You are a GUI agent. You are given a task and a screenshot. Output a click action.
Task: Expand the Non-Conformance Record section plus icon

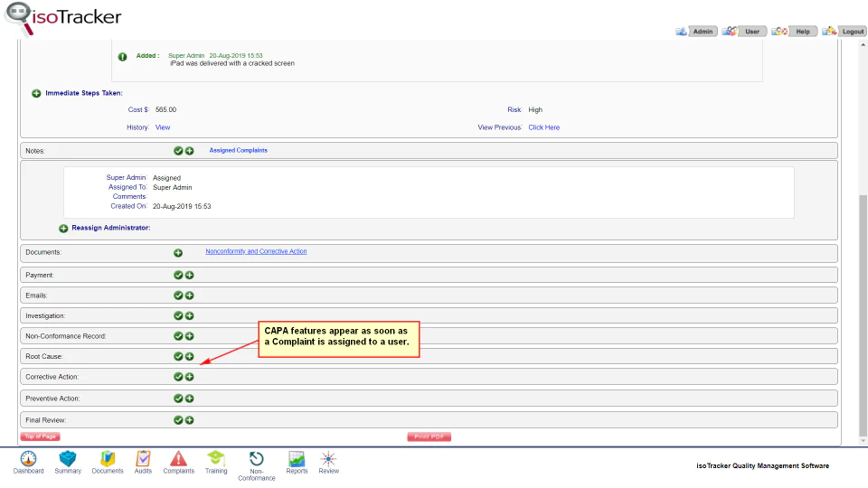tap(189, 336)
